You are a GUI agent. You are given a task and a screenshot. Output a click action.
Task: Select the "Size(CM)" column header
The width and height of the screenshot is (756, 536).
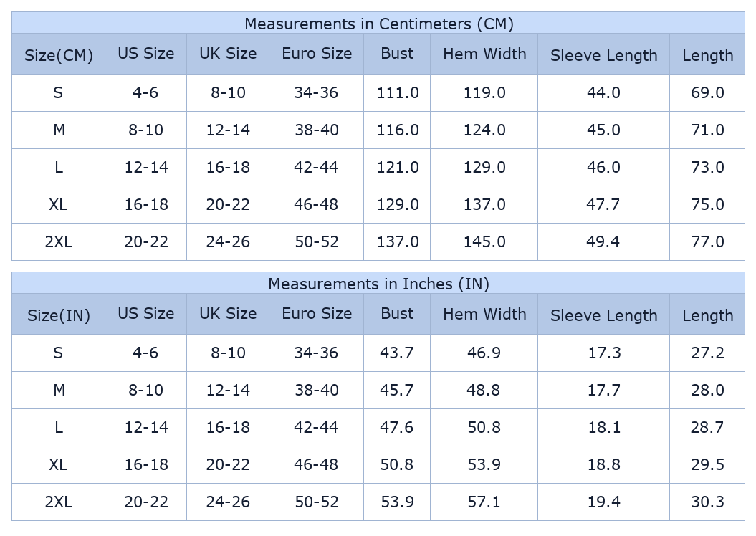pos(59,55)
